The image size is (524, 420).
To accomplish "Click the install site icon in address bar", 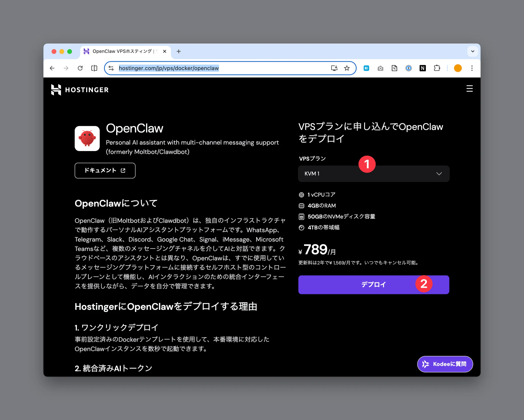I will coord(334,68).
